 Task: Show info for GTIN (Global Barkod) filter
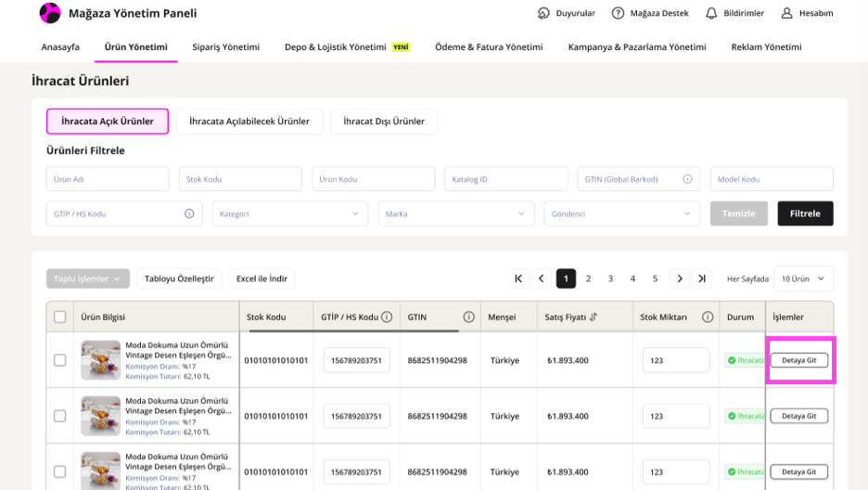pos(687,179)
